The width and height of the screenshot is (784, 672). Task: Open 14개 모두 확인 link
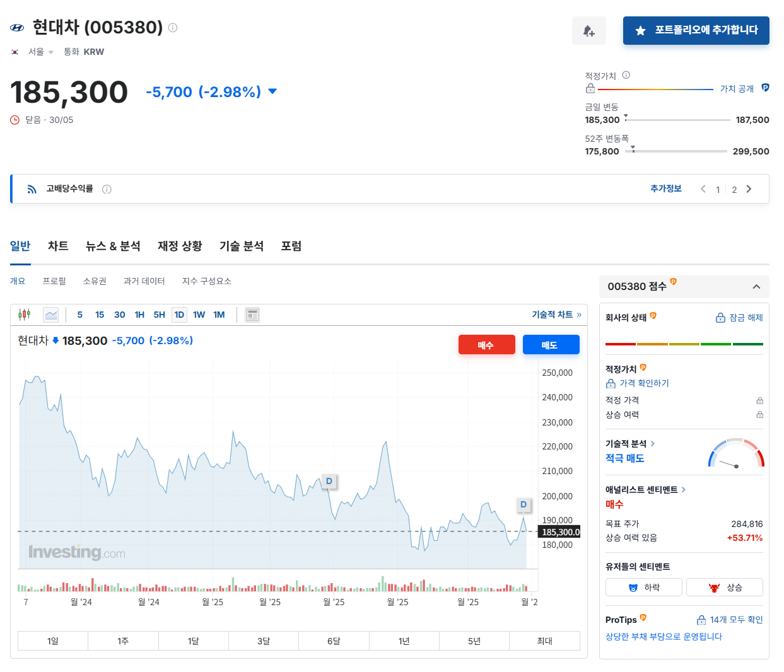(x=730, y=620)
